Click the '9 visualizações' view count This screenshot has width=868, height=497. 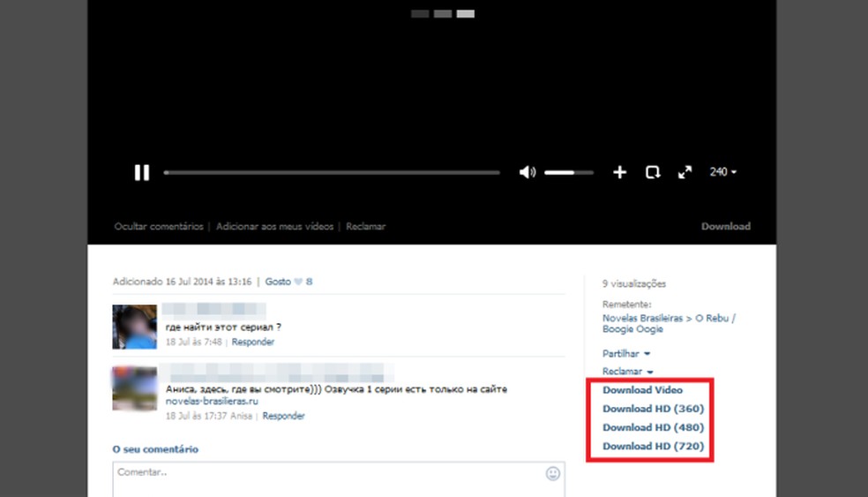click(634, 283)
